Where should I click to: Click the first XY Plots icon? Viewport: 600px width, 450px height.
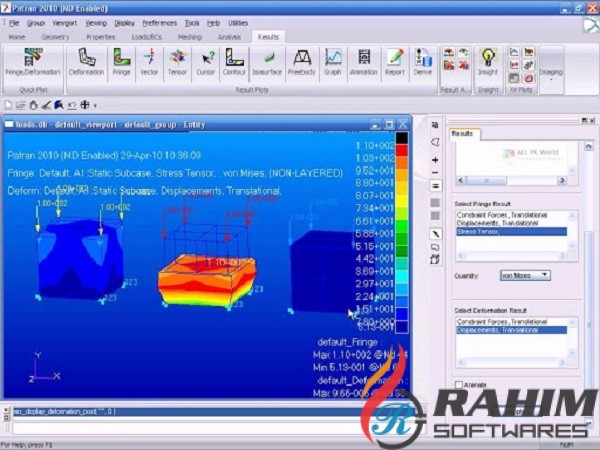click(x=514, y=52)
